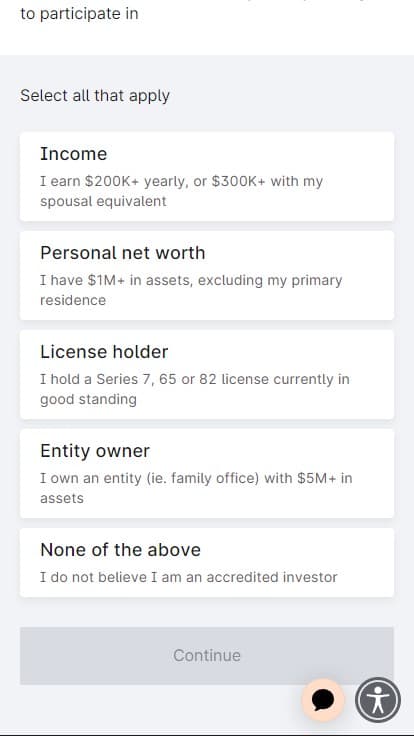Click the License holder heading

pyautogui.click(x=104, y=352)
